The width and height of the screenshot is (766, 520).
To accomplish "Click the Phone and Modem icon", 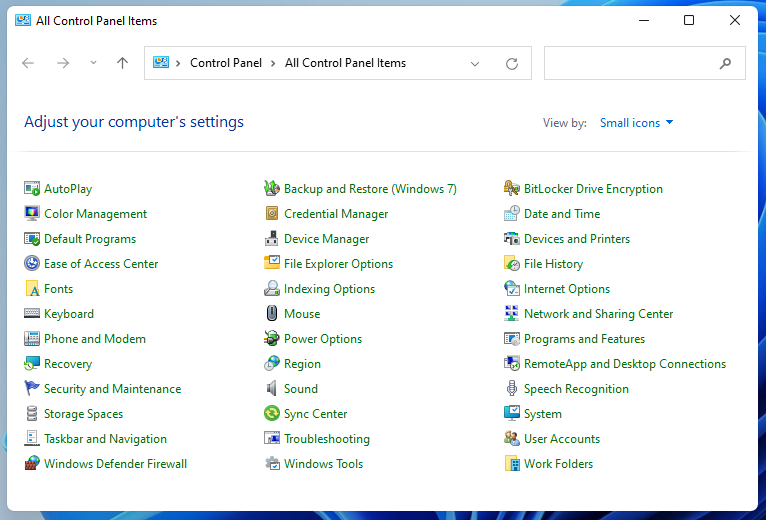I will click(x=32, y=338).
